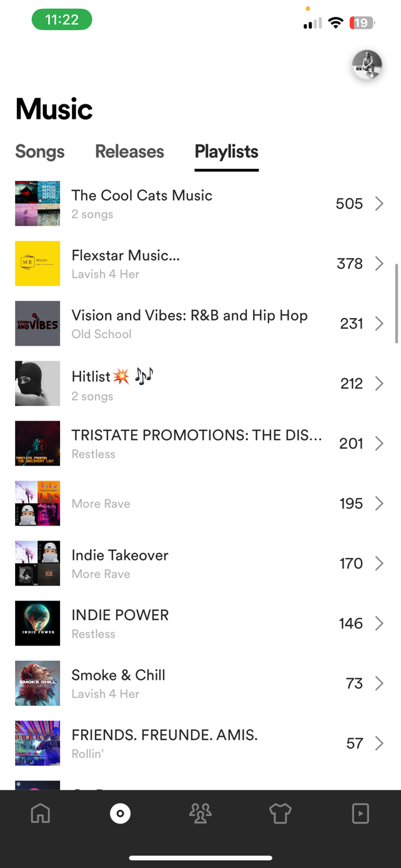
Task: Expand The Cool Cats Music chevron
Action: coord(379,204)
